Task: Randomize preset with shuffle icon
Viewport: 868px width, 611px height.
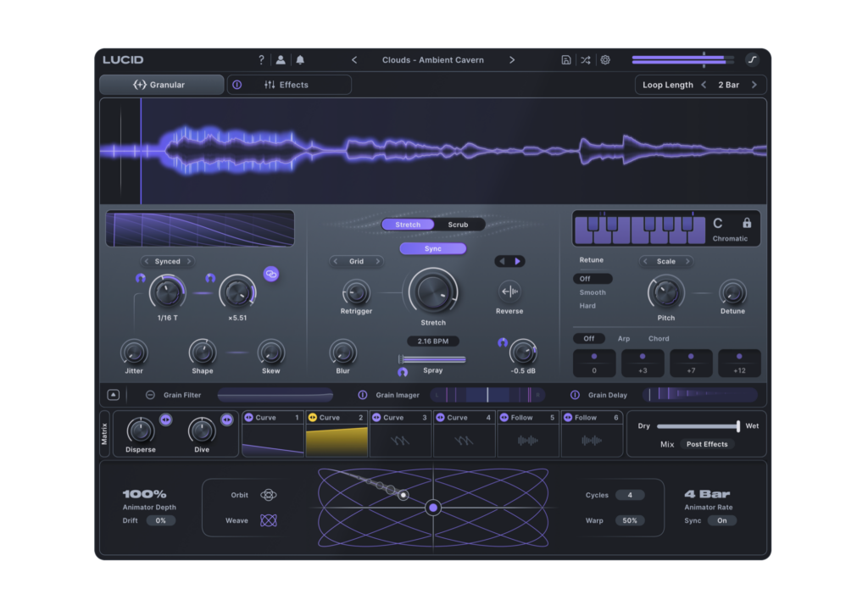Action: tap(586, 60)
